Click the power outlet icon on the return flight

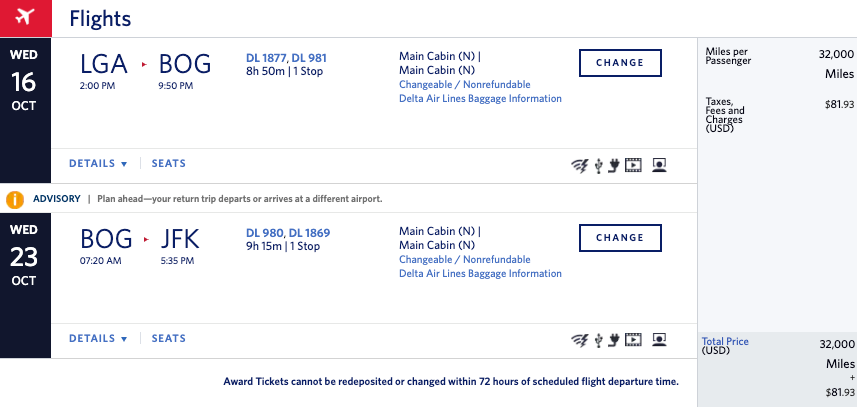613,340
